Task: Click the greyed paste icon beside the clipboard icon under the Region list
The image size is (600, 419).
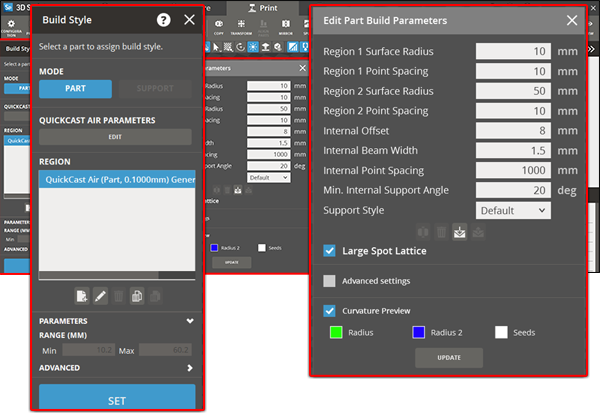Action: [155, 296]
